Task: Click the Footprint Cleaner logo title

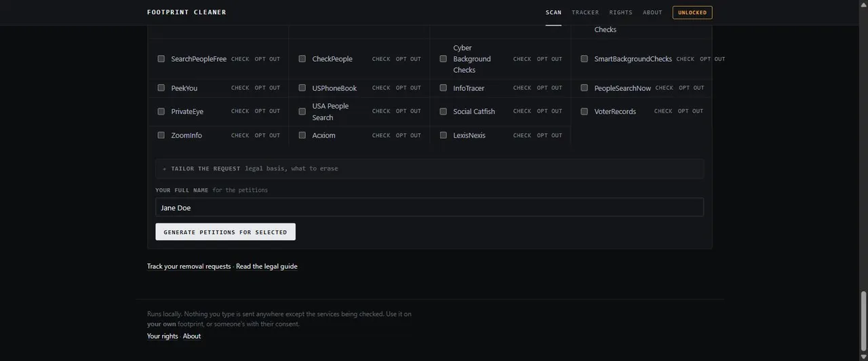Action: pos(186,12)
